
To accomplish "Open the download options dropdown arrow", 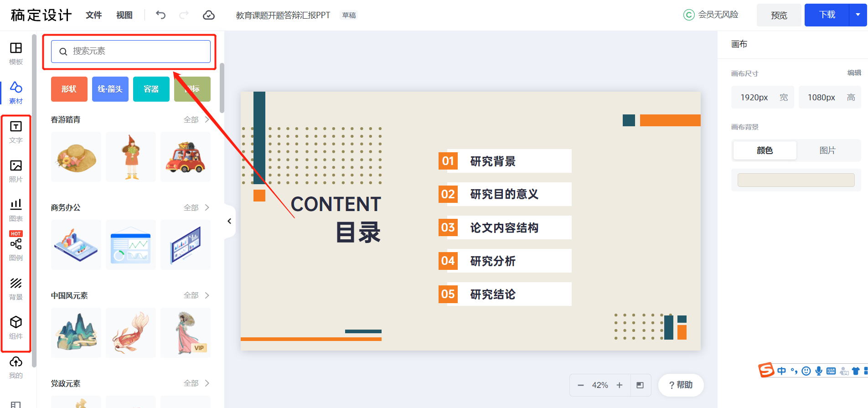I will point(858,15).
